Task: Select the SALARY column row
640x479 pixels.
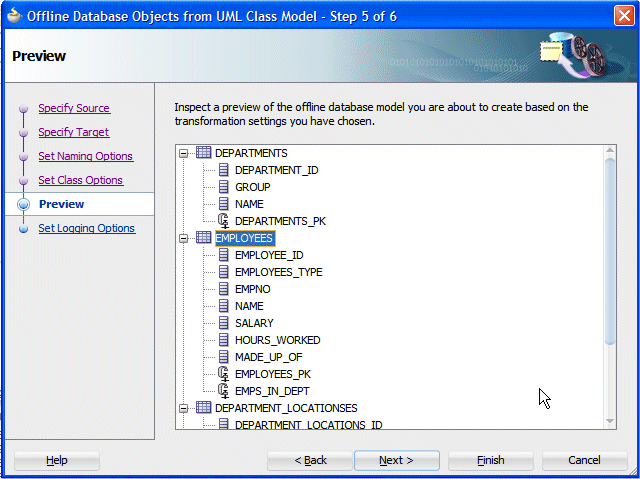Action: tap(254, 323)
